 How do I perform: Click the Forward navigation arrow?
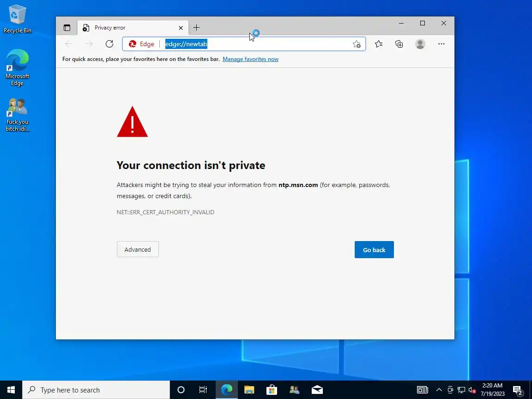pyautogui.click(x=89, y=44)
